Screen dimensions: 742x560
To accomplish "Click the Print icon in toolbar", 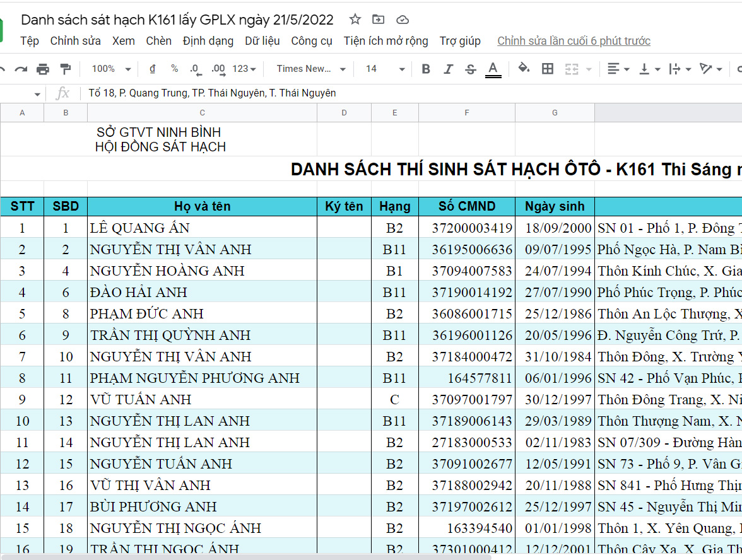I will click(x=43, y=69).
